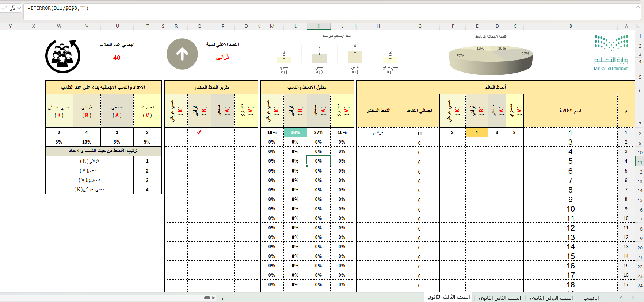
Task: Open the Insert Function fx dialog
Action: pos(13,8)
